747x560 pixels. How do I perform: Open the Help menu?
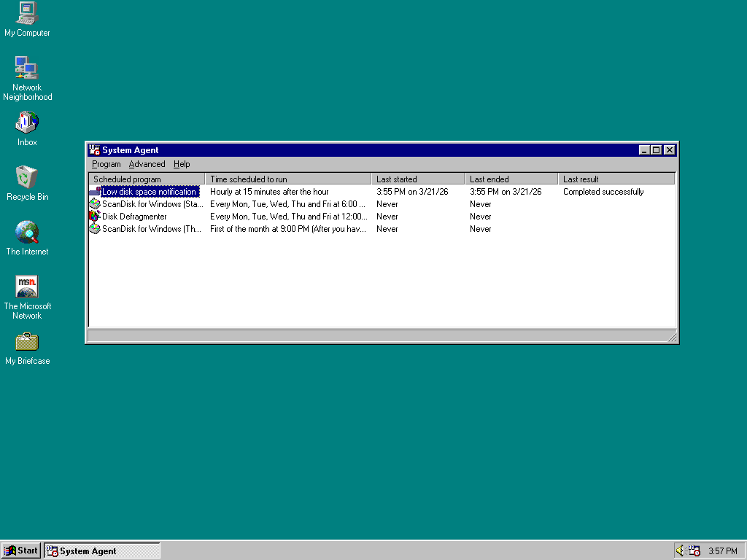click(x=182, y=164)
